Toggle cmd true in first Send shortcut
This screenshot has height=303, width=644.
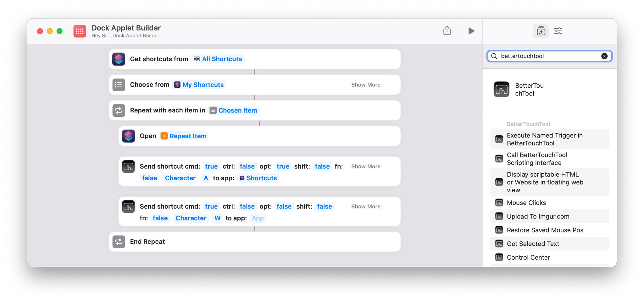pos(211,166)
